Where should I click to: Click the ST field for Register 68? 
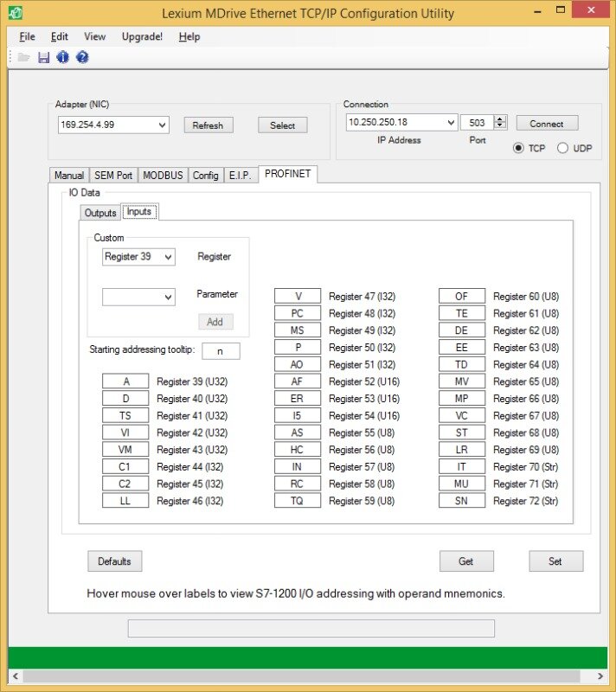462,432
